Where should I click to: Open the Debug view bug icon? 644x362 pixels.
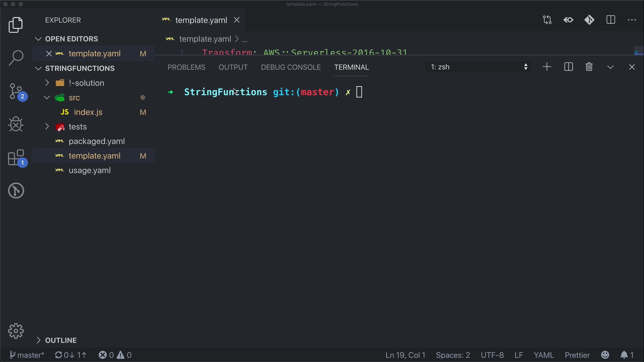tap(16, 124)
